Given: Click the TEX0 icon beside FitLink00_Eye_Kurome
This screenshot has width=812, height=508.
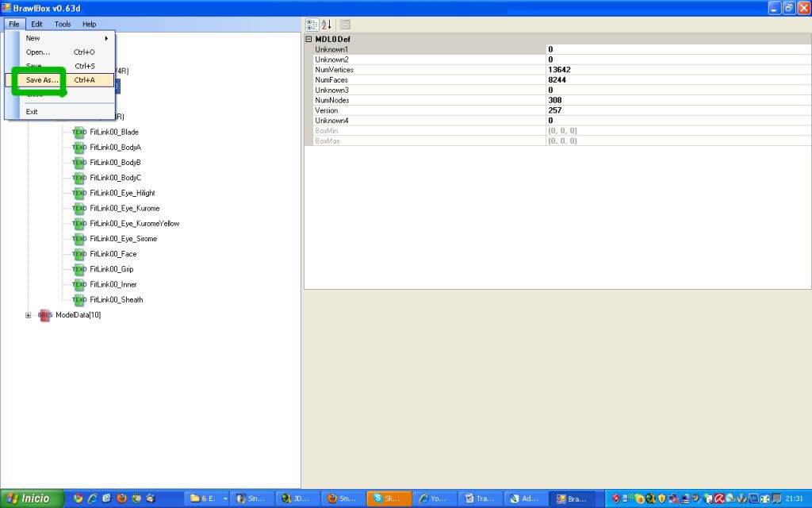Looking at the screenshot, I should [79, 208].
